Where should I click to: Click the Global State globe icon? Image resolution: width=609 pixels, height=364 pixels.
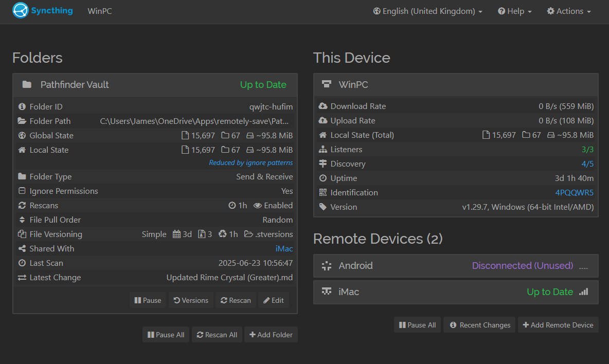click(x=22, y=135)
